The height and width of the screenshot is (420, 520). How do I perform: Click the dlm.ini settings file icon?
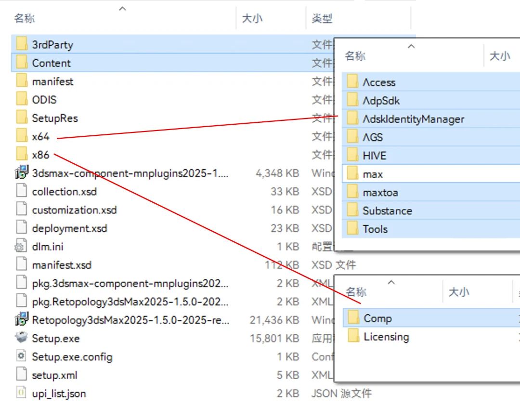(21, 247)
